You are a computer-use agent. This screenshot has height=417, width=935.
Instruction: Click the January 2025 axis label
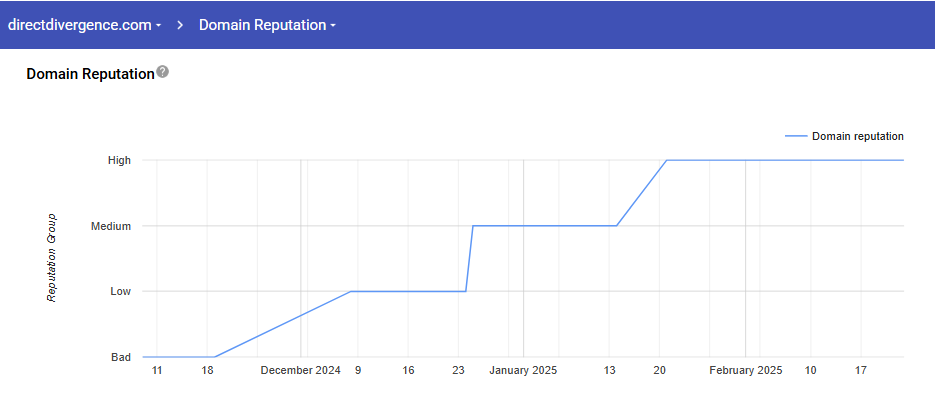click(x=522, y=370)
